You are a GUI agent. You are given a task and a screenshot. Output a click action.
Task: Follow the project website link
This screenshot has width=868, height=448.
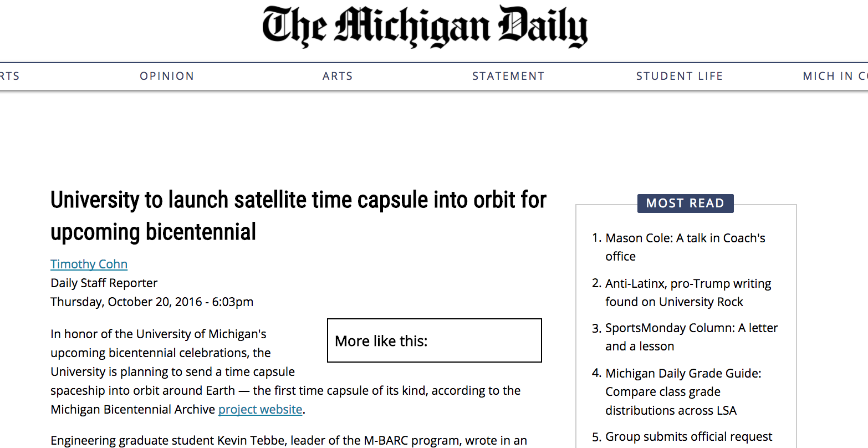click(x=260, y=409)
